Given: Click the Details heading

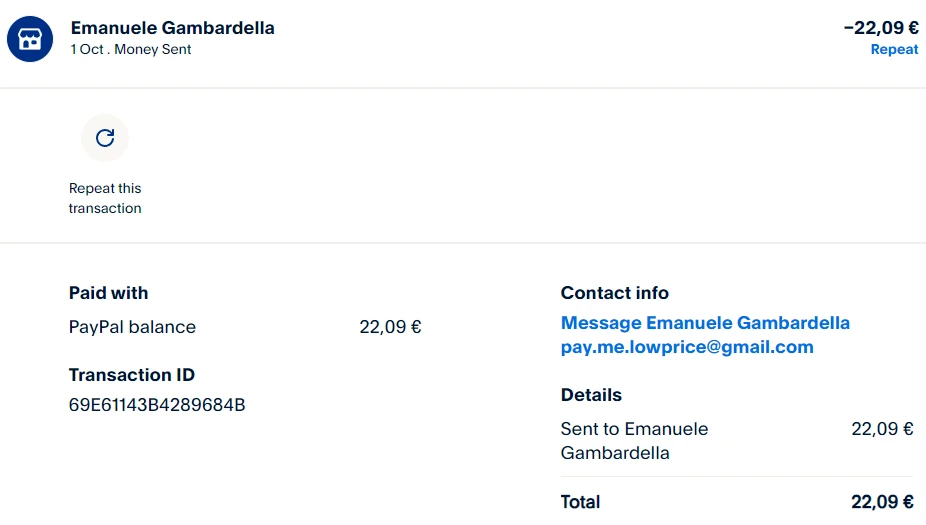Looking at the screenshot, I should tap(591, 395).
